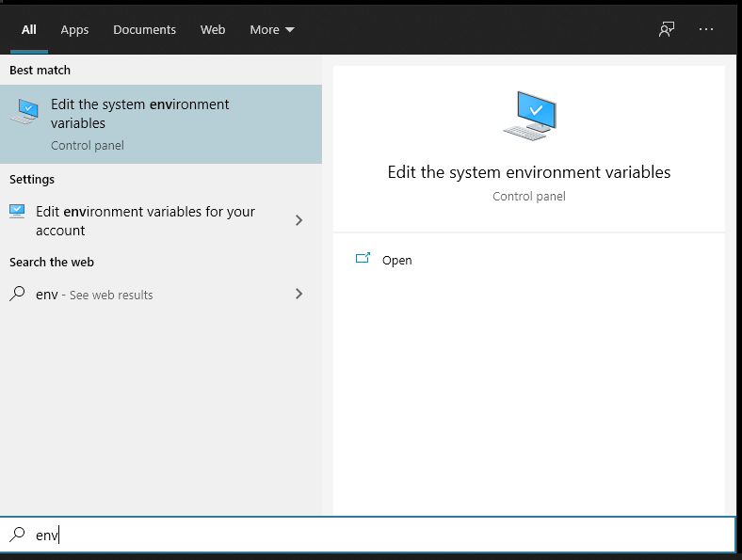This screenshot has width=742, height=560.
Task: Open the three-dot options menu
Action: click(x=706, y=29)
